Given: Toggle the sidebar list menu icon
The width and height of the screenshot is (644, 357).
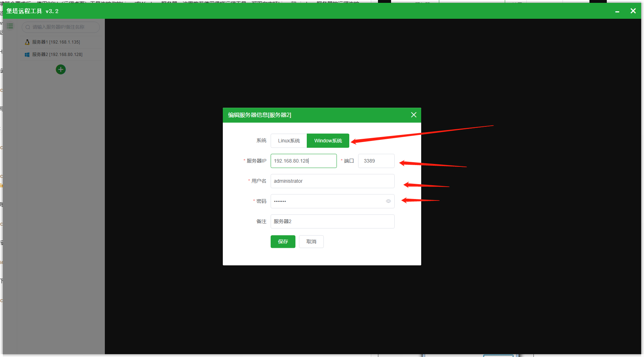Looking at the screenshot, I should click(x=10, y=26).
